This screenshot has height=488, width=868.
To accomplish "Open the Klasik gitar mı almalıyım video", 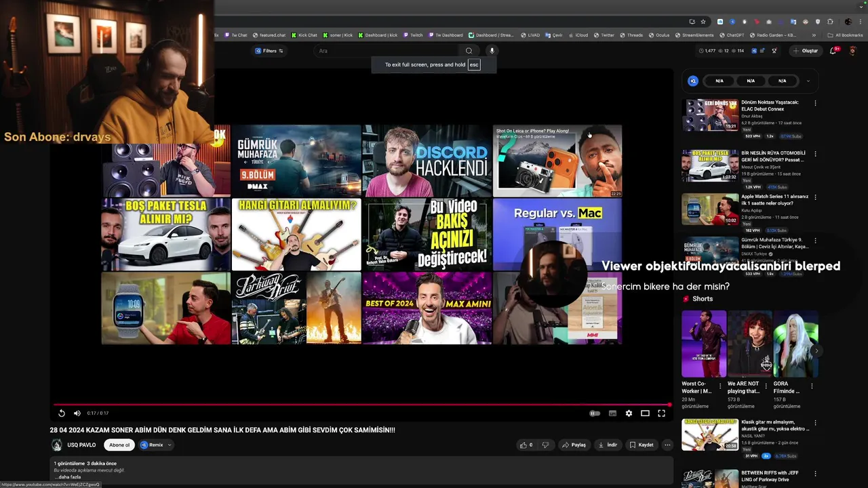I will coord(710,434).
